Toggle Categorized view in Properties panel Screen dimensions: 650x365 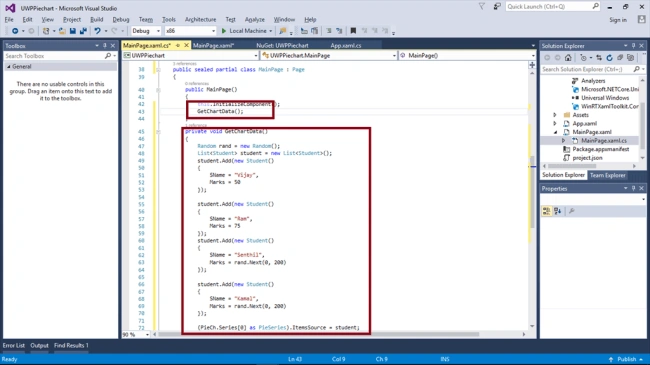point(546,211)
